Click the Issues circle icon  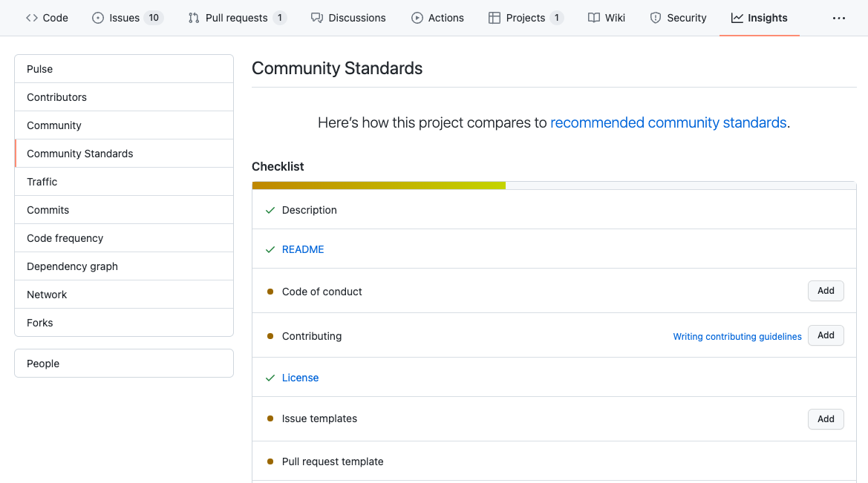pyautogui.click(x=98, y=18)
